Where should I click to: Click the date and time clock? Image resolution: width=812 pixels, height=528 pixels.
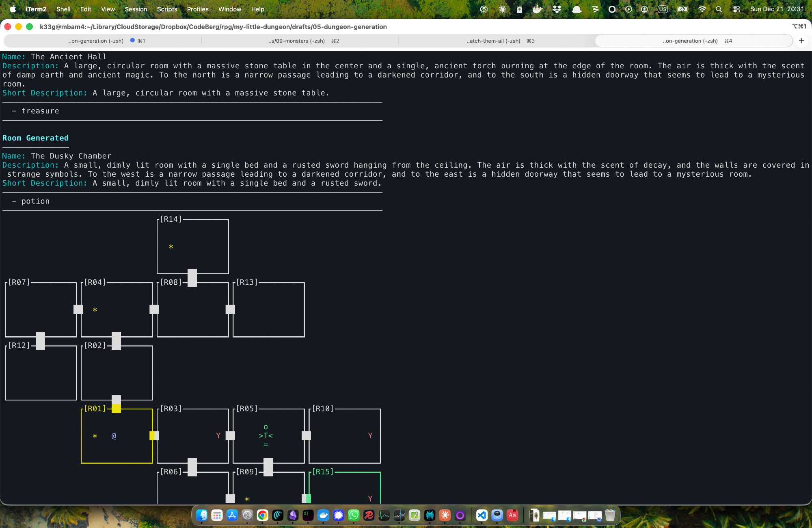point(777,9)
